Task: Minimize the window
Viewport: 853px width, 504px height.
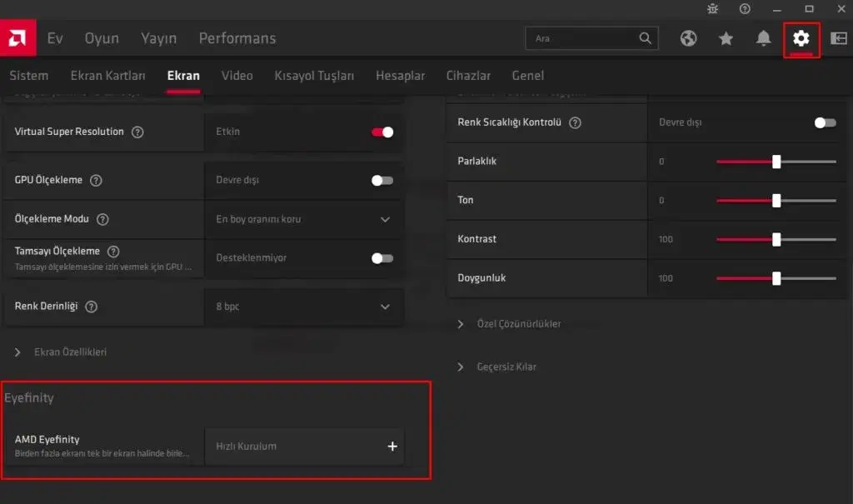Action: 777,9
